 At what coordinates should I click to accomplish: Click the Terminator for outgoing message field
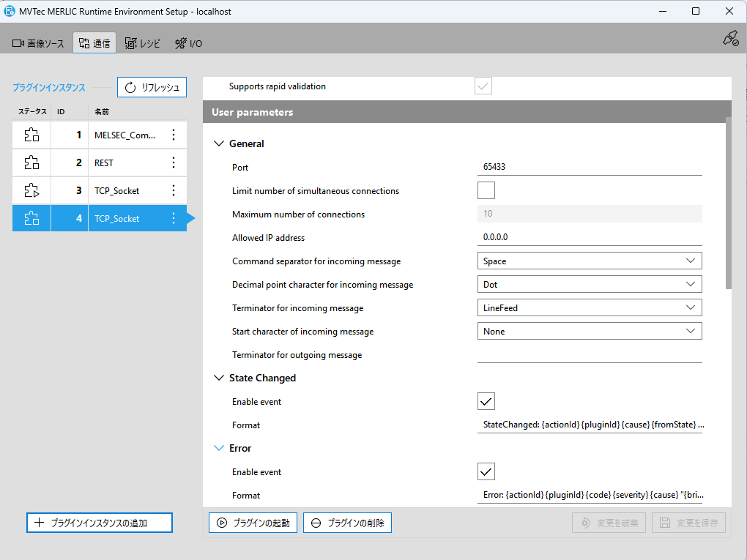click(590, 355)
